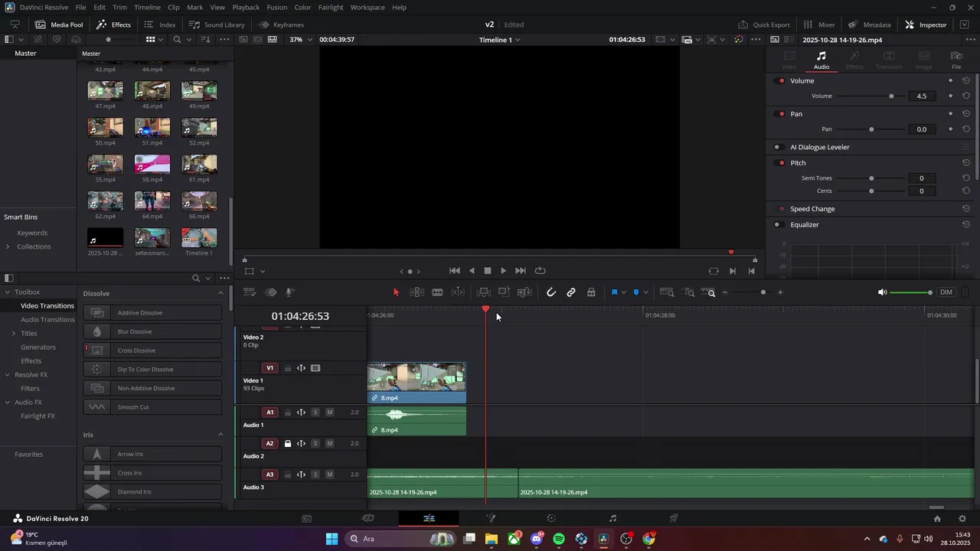Image resolution: width=980 pixels, height=551 pixels.
Task: Mute audio track A1
Action: coord(330,412)
